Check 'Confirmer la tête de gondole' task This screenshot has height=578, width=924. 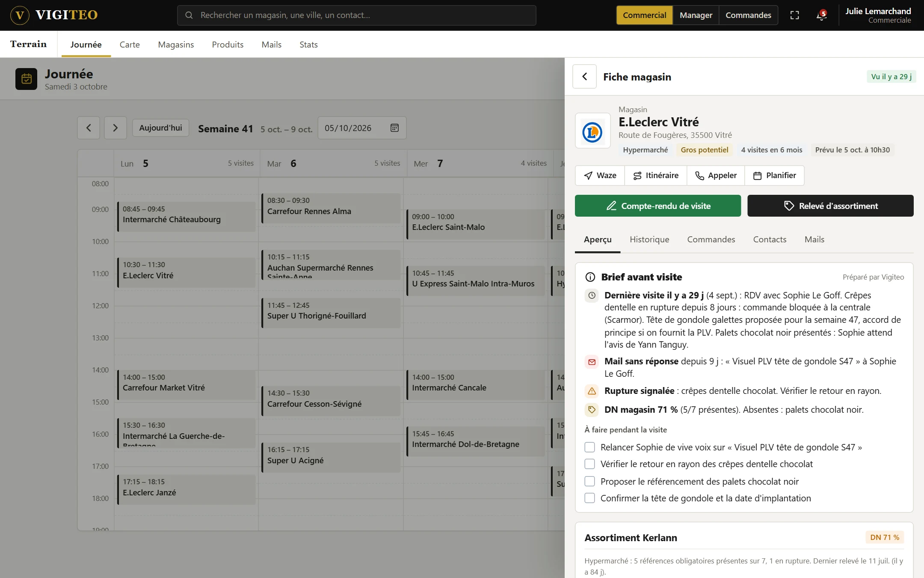click(x=589, y=498)
